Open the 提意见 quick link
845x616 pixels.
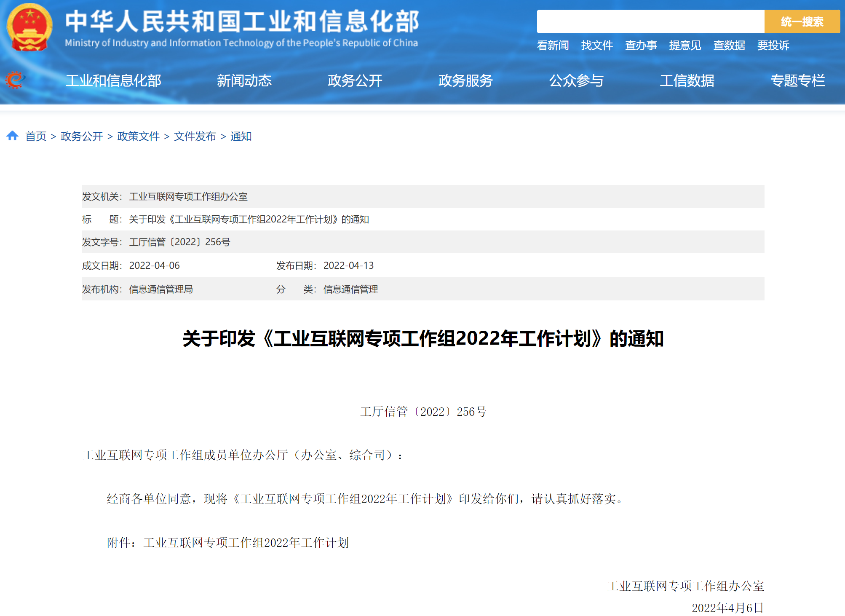point(685,45)
